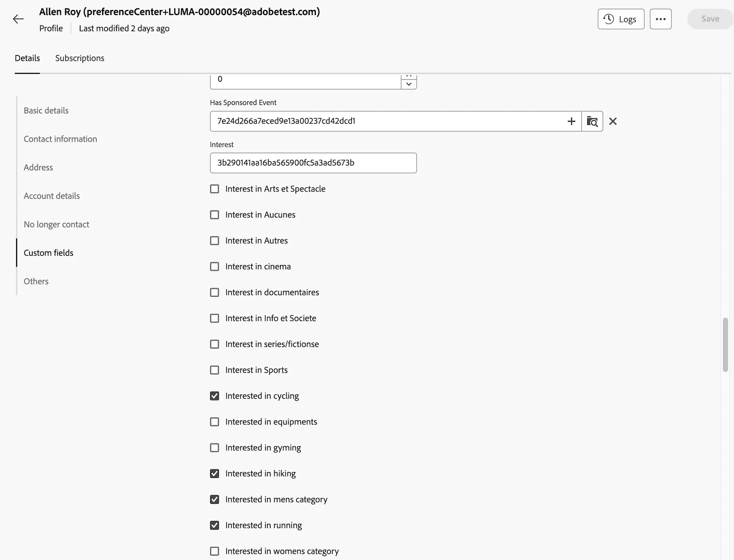Switch to the Subscriptions tab
Screen dimensions: 734x560
coord(80,58)
